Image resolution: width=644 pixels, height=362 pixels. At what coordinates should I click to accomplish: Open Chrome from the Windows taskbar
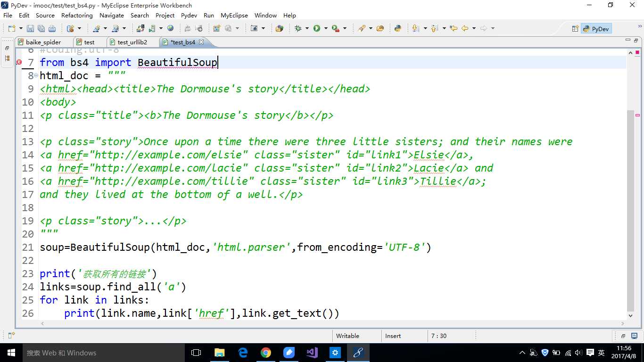pyautogui.click(x=266, y=353)
